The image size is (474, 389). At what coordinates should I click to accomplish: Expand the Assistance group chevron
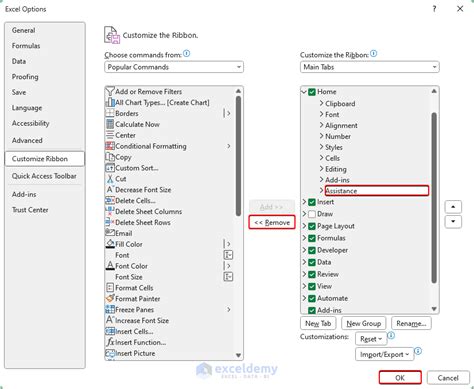pos(321,190)
